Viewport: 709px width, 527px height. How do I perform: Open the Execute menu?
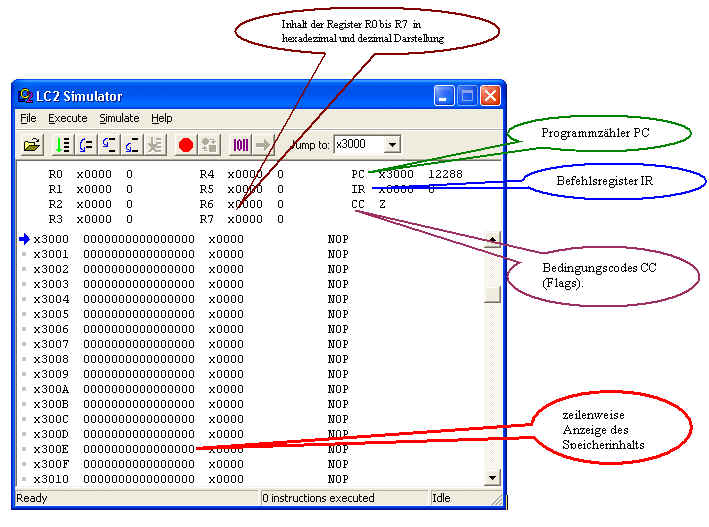click(68, 119)
